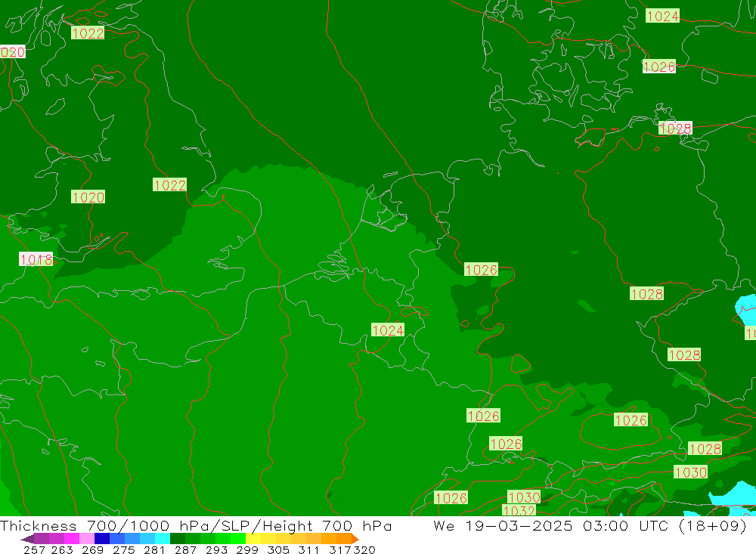Click legend value 320
The image size is (756, 554).
(x=364, y=549)
